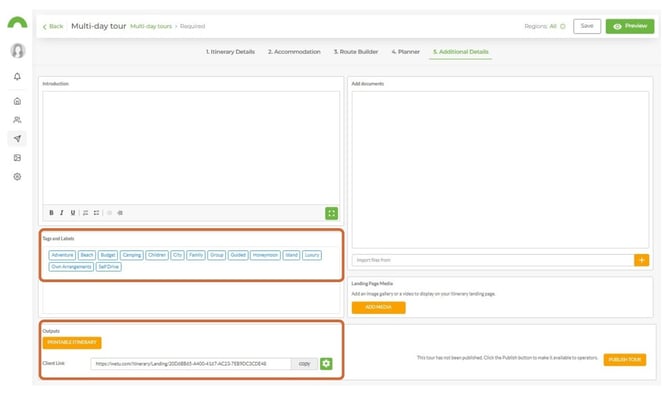Viewport: 670px width, 394px height.
Task: Toggle the Beach tag
Action: [87, 255]
